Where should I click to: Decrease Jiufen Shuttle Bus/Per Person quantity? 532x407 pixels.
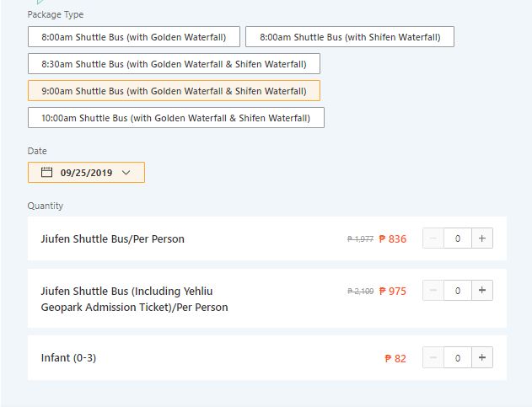click(433, 238)
